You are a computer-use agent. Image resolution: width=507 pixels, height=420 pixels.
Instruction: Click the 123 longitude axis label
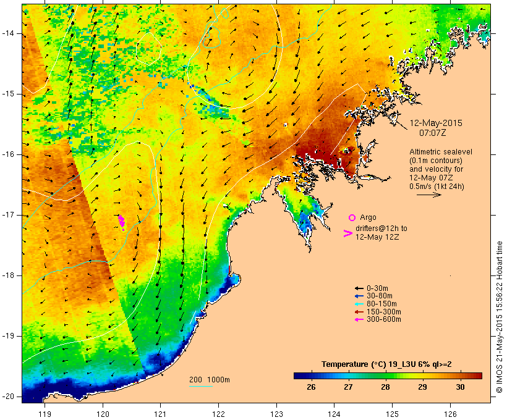tap(276, 414)
